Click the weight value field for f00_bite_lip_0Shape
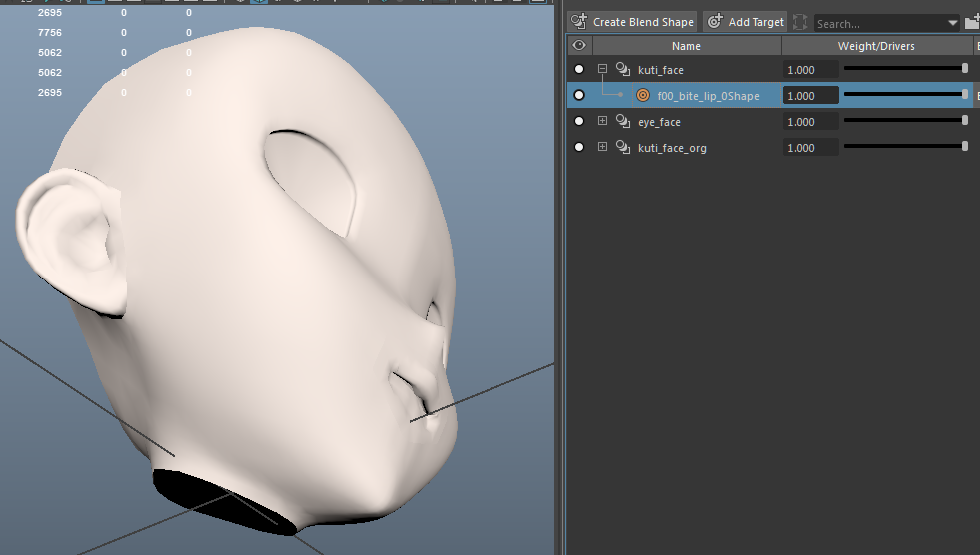 [x=810, y=96]
